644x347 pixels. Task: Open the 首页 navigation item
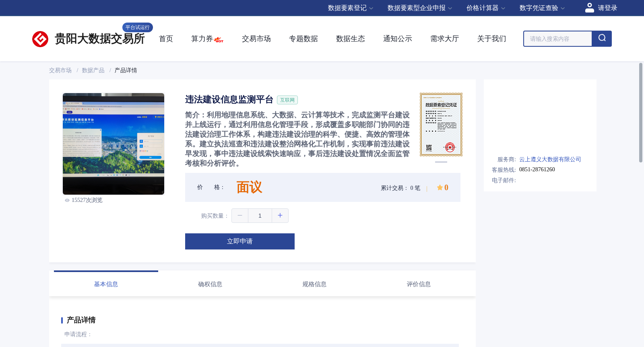(166, 39)
